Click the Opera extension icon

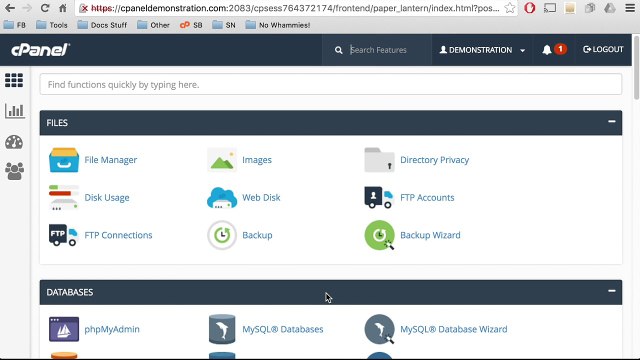click(x=530, y=8)
